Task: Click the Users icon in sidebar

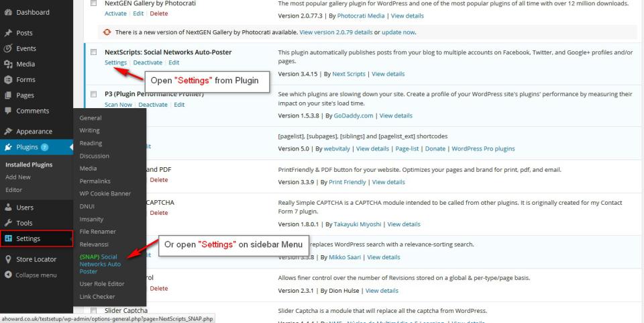Action: coord(8,207)
